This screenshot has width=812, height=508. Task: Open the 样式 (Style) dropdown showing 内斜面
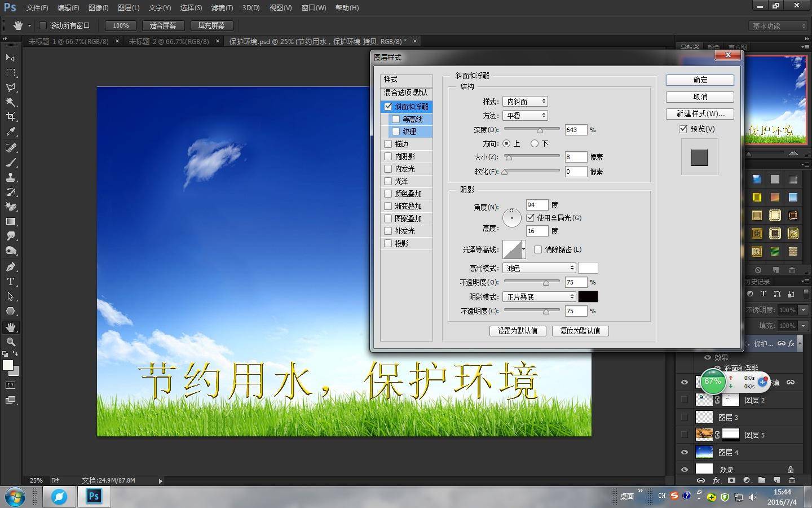point(525,102)
